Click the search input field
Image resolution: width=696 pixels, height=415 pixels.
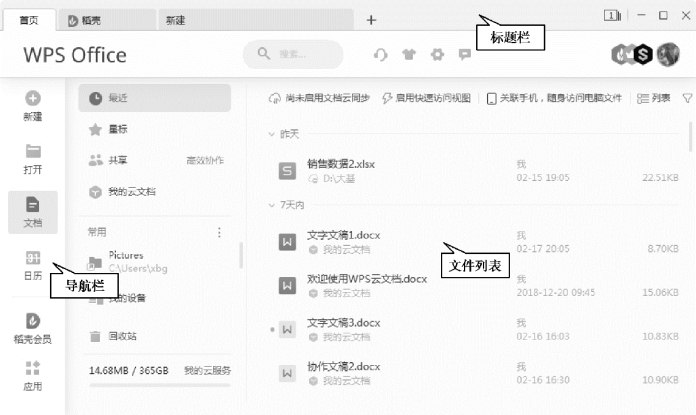[x=293, y=55]
